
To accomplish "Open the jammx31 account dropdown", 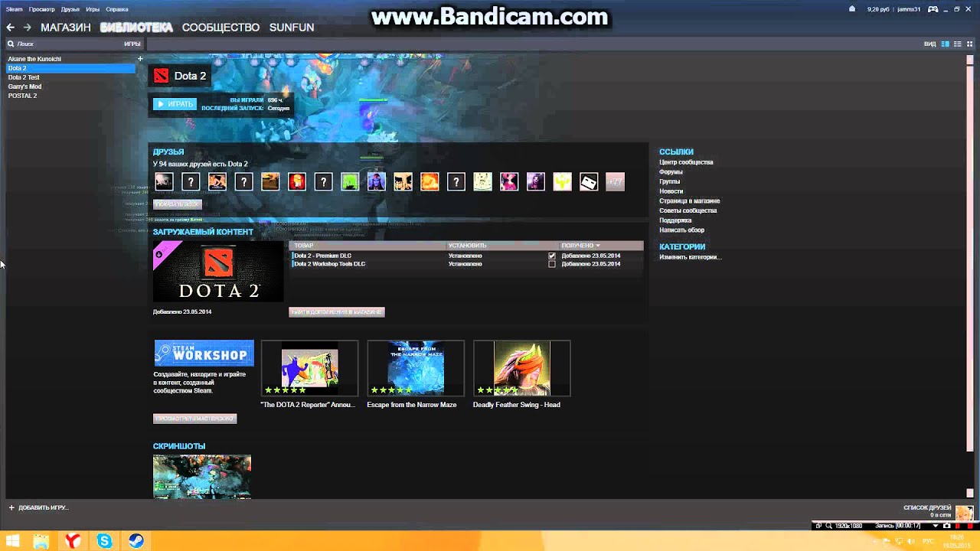I will click(910, 9).
